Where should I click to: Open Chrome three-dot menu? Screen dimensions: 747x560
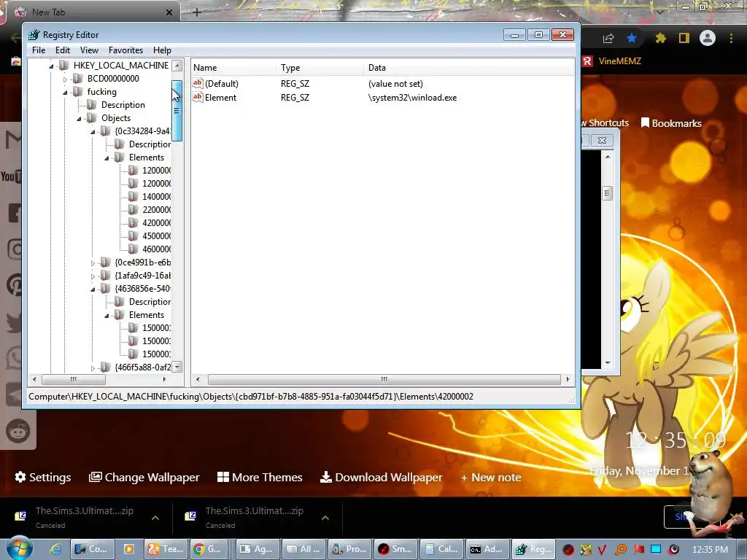pyautogui.click(x=731, y=38)
